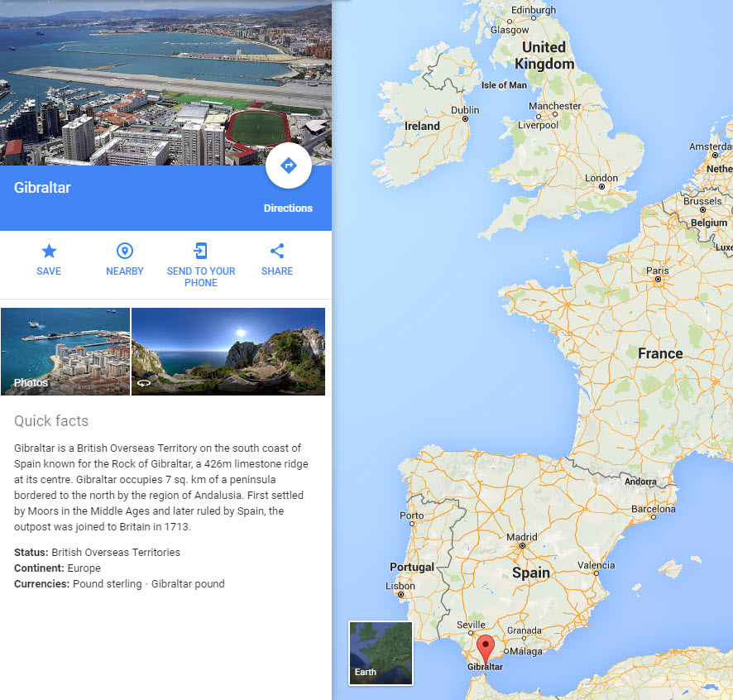733x700 pixels.
Task: Save Gibraltar with the star icon
Action: coord(49,252)
